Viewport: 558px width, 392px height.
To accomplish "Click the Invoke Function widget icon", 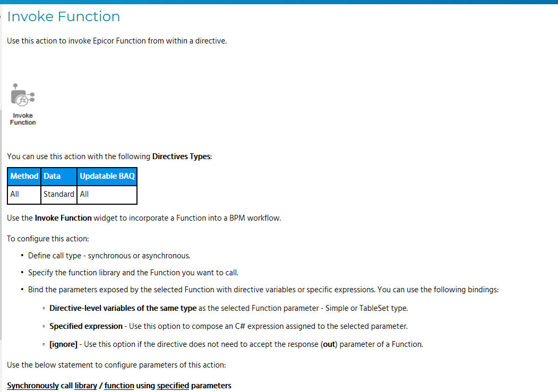I will 23,96.
